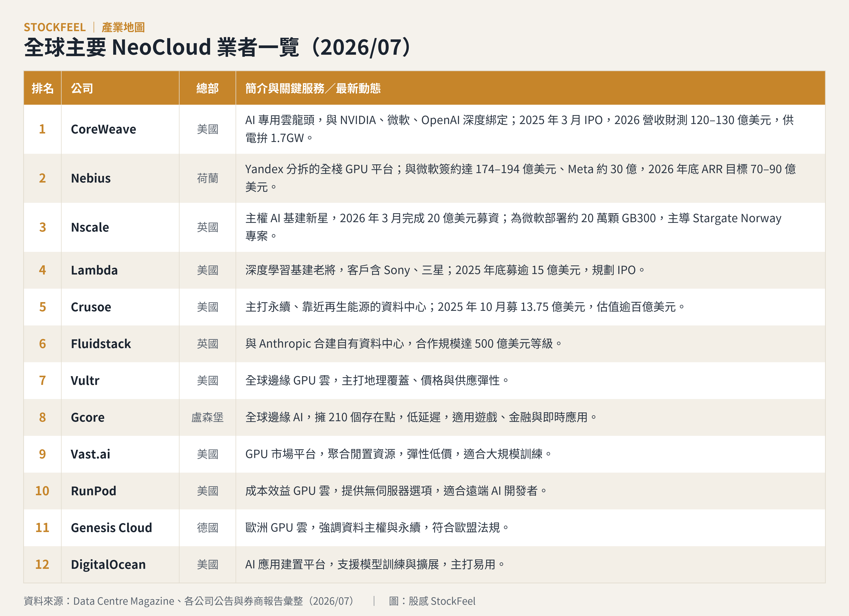This screenshot has height=616, width=849.
Task: Click the 圖：股感 StockFeel credit
Action: point(432,601)
